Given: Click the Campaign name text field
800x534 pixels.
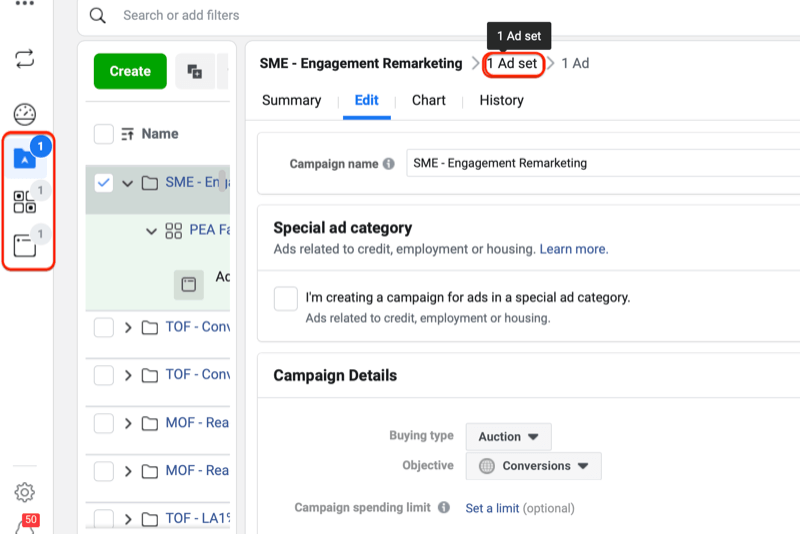Looking at the screenshot, I should [x=600, y=163].
